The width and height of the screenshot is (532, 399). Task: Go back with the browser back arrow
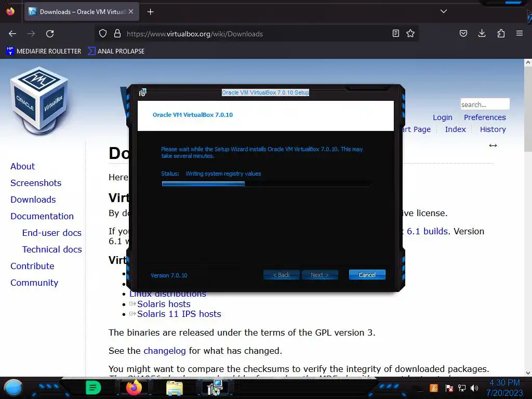[12, 34]
